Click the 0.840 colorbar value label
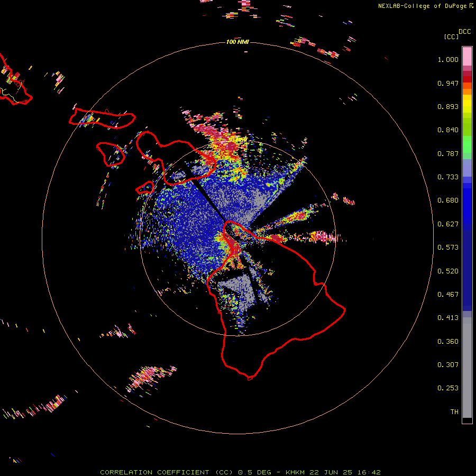Viewport: 476px width, 476px height. (448, 130)
